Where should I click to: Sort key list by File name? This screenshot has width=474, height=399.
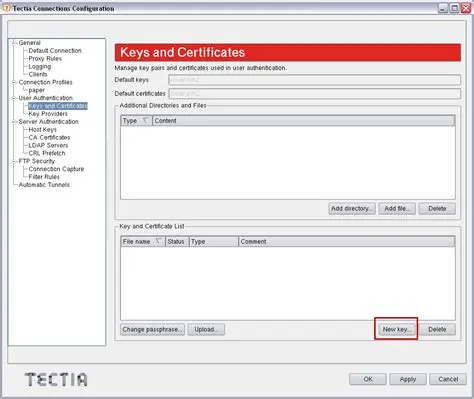[143, 241]
